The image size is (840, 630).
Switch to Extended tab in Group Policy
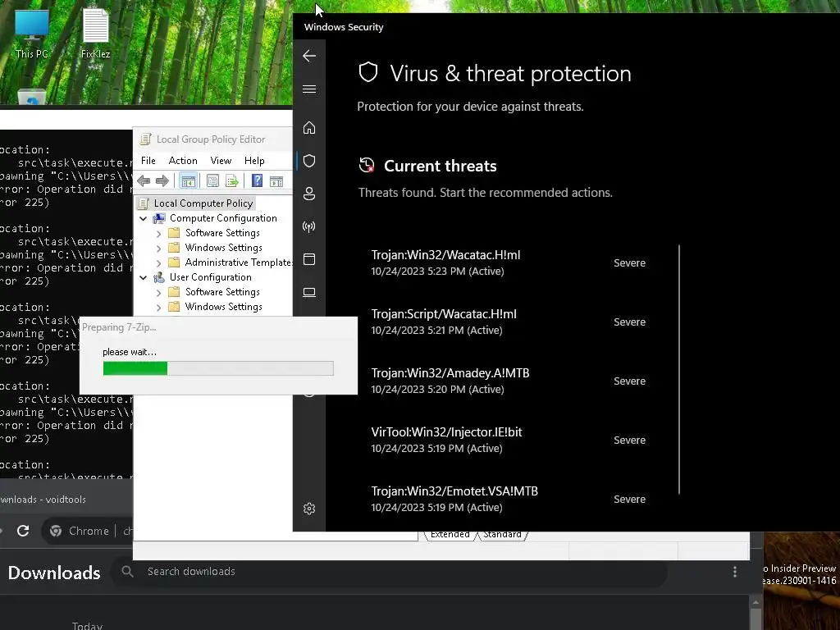450,535
